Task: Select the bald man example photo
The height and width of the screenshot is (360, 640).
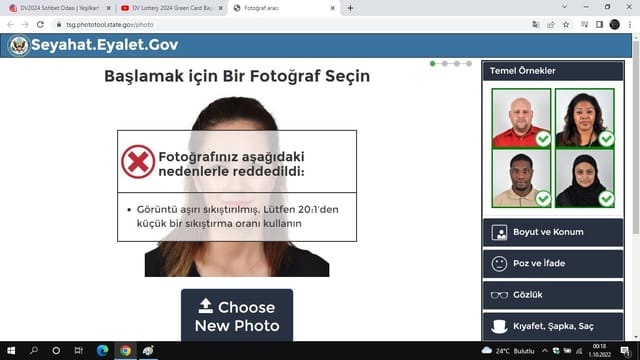Action: 521,118
